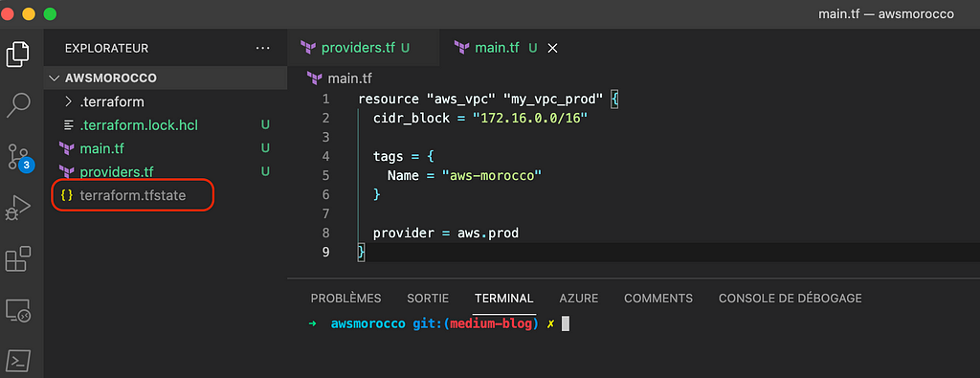Click awsmorocco directory name in terminal prompt
The image size is (980, 378).
coord(368,324)
